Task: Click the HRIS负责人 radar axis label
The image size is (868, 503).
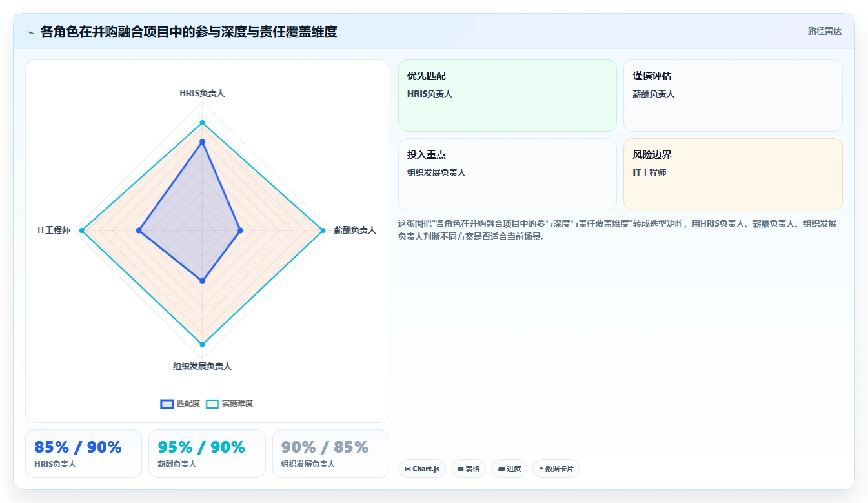Action: click(x=202, y=93)
